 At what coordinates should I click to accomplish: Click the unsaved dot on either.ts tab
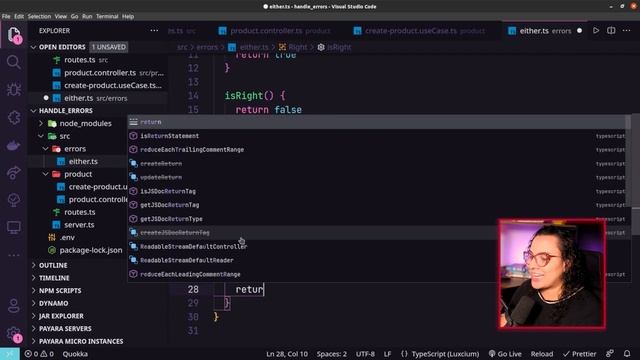click(x=579, y=31)
